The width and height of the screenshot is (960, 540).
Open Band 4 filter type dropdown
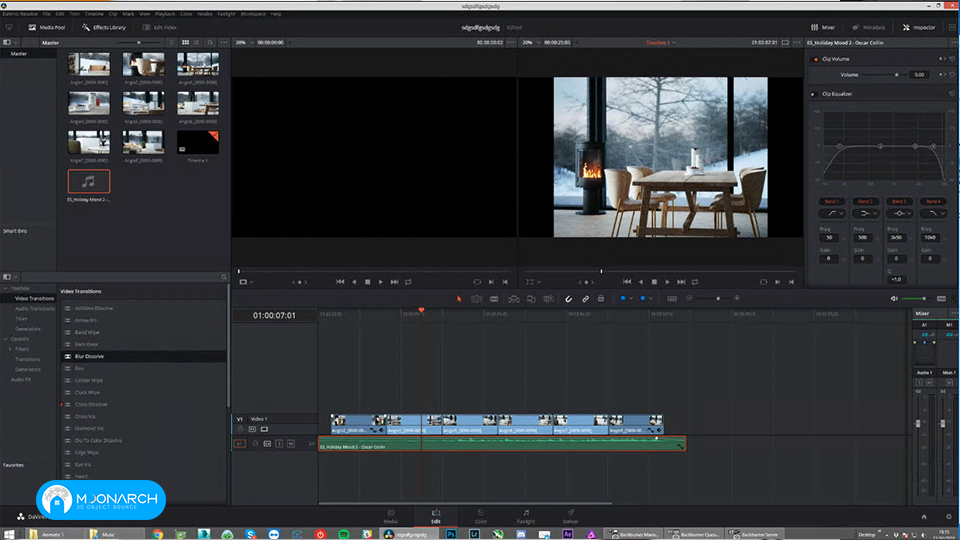tap(933, 213)
